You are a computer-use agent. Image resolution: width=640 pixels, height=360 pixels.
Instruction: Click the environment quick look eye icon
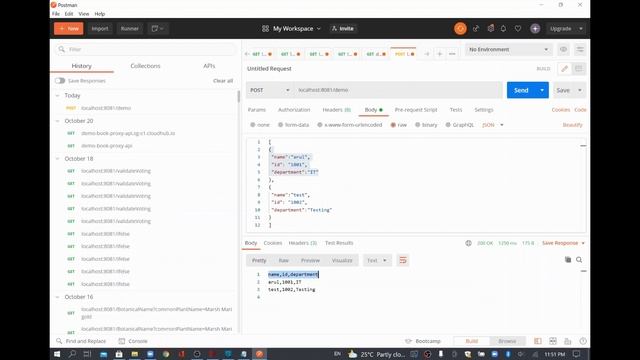[563, 49]
